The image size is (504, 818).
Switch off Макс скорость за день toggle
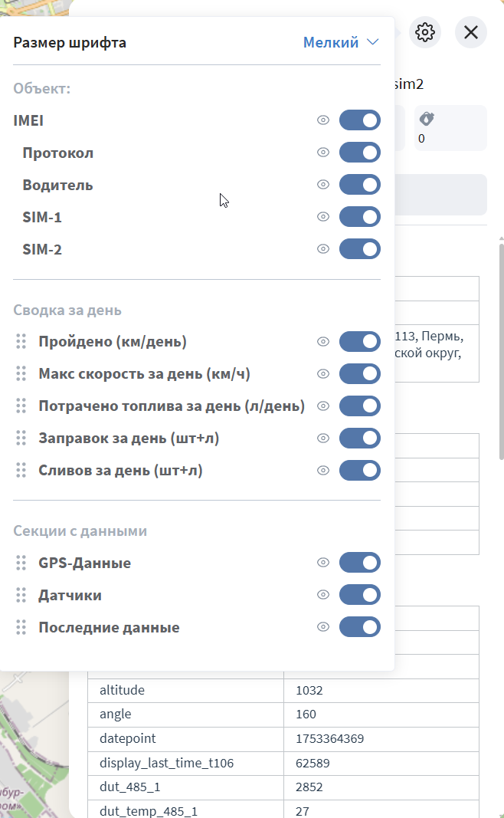(359, 373)
